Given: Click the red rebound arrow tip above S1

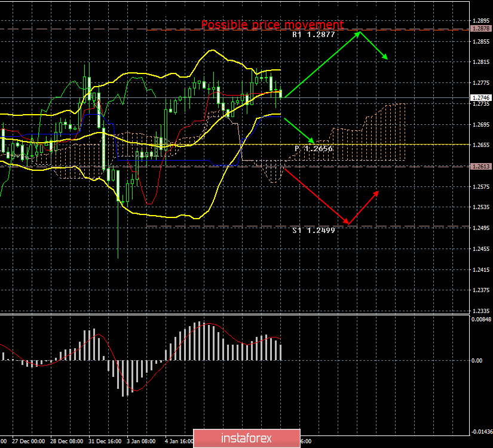Looking at the screenshot, I should point(377,192).
